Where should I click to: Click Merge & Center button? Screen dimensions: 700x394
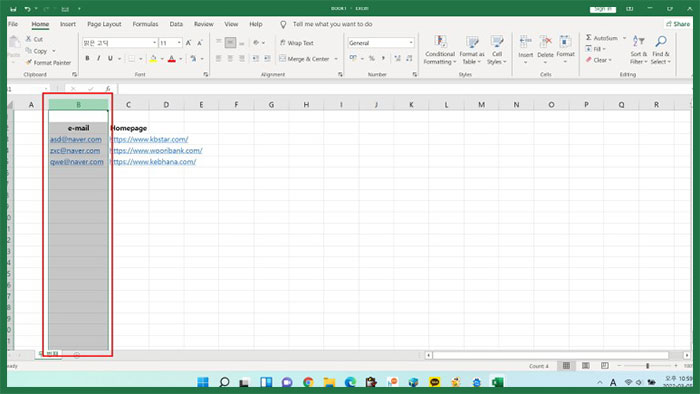click(304, 58)
